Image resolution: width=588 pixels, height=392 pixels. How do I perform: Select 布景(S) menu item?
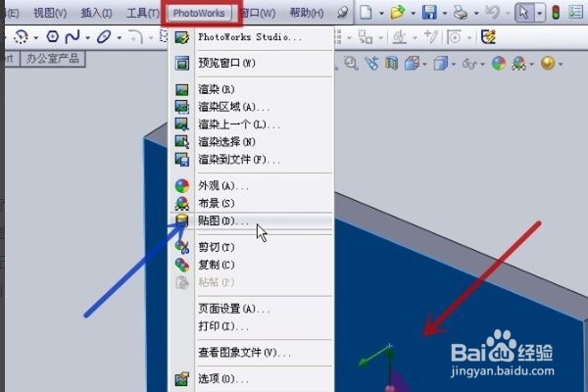coord(251,203)
